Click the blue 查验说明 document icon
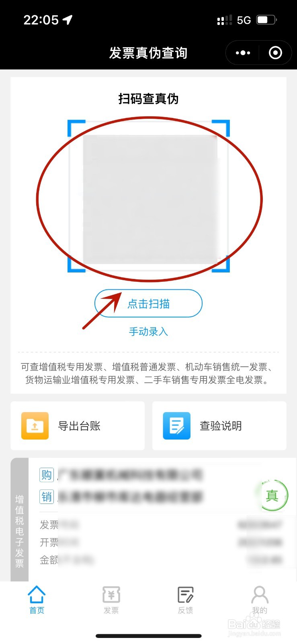 point(176,425)
